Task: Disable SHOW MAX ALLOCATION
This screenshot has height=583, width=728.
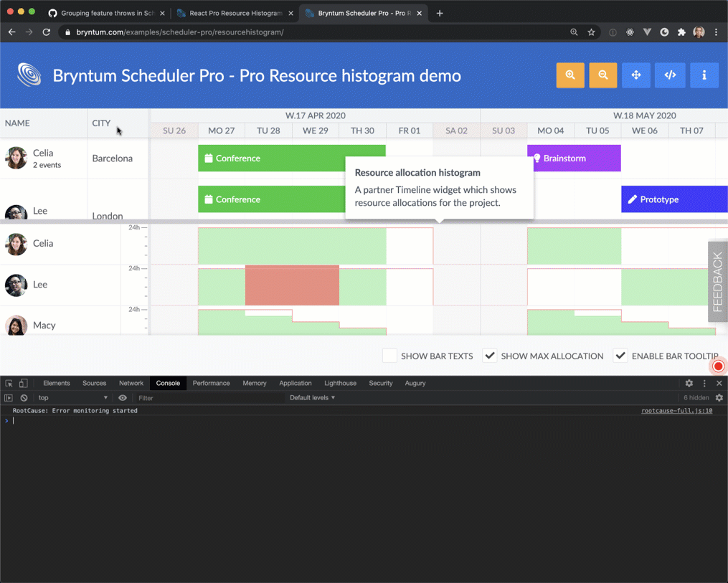Action: pyautogui.click(x=489, y=356)
